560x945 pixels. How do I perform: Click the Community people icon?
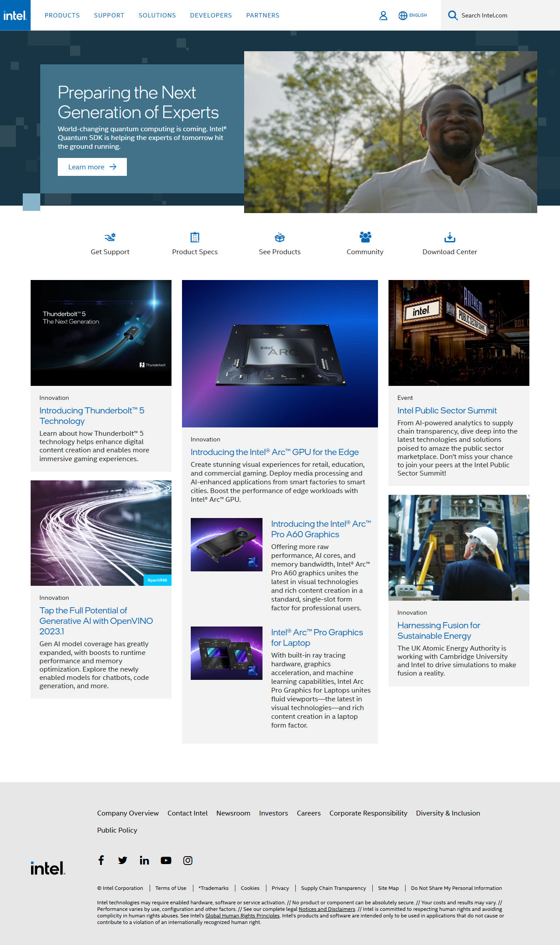(x=365, y=237)
